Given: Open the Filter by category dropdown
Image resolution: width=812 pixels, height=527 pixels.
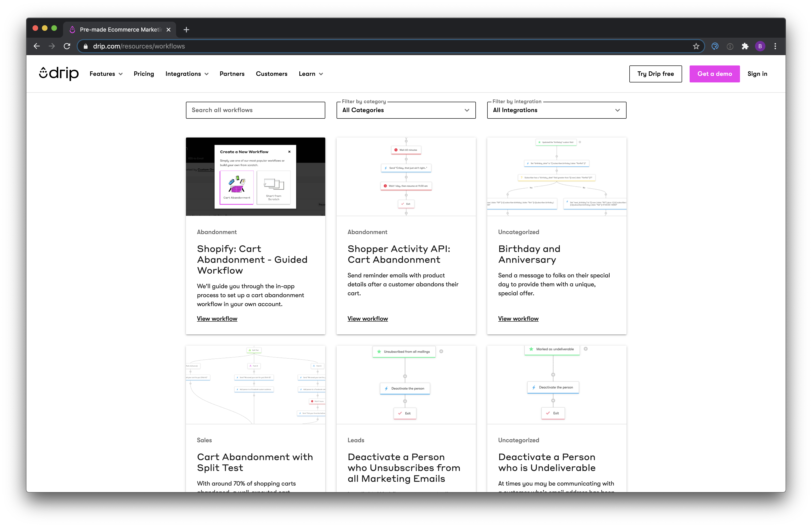Looking at the screenshot, I should coord(406,110).
